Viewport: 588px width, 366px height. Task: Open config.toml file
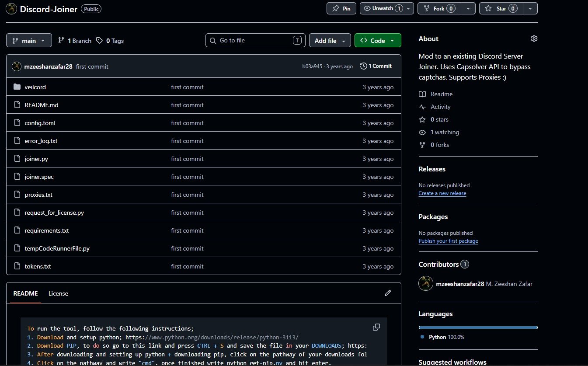coord(40,123)
